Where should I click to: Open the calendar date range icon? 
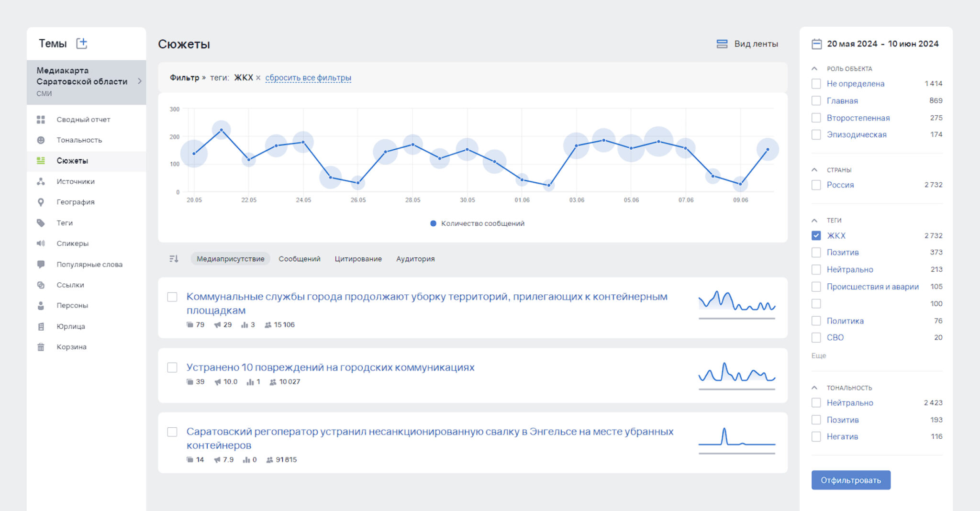click(816, 44)
